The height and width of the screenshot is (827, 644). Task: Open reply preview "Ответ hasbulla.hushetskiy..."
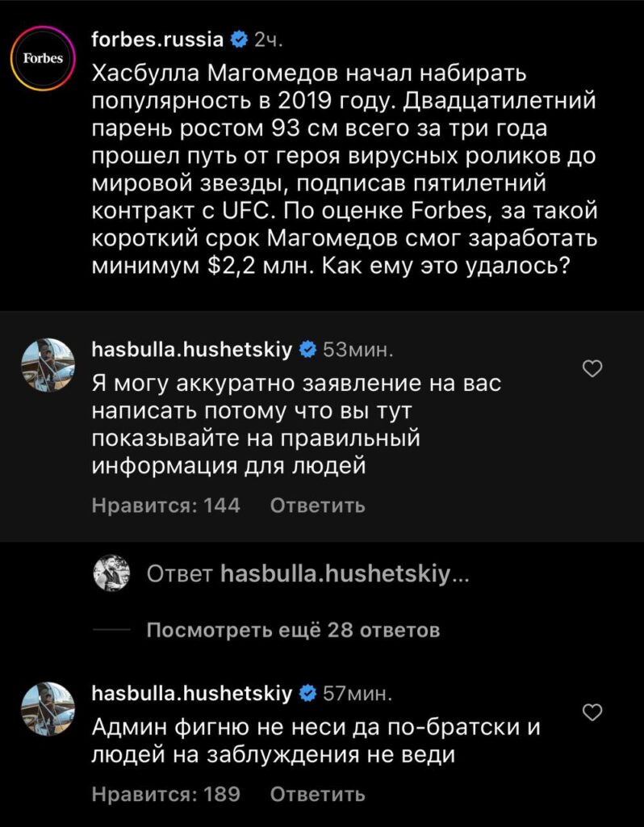[x=307, y=574]
